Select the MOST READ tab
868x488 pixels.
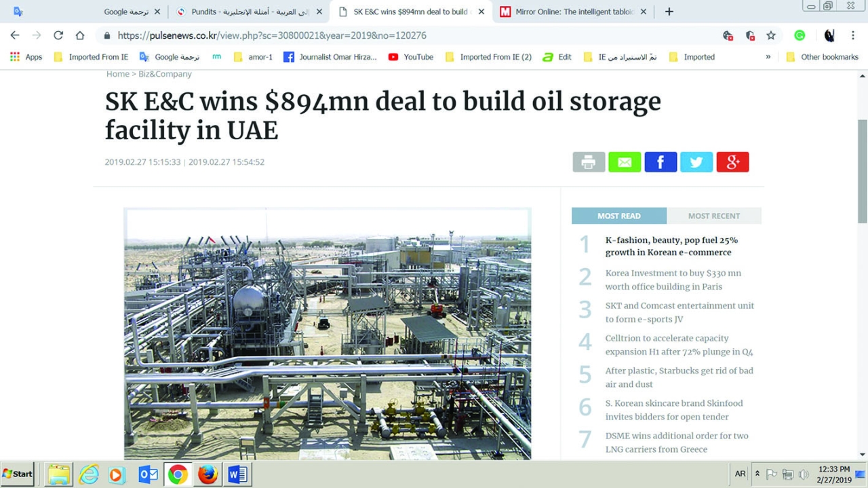coord(619,216)
